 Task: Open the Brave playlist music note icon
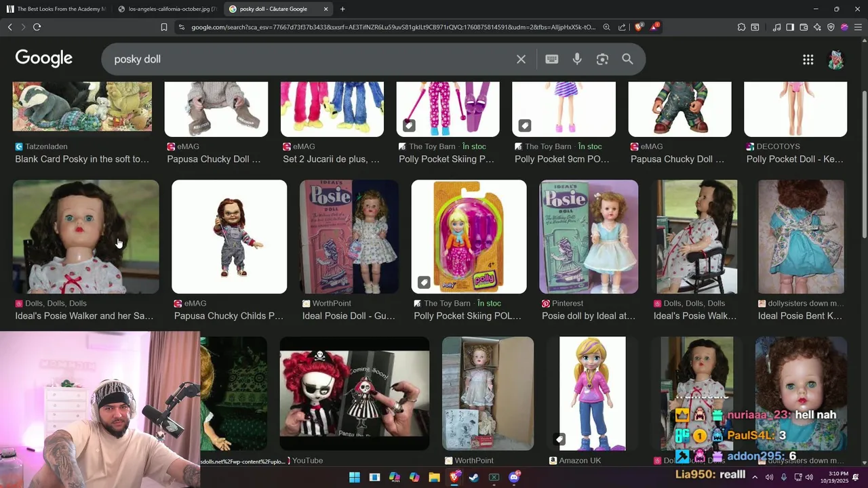pos(776,27)
